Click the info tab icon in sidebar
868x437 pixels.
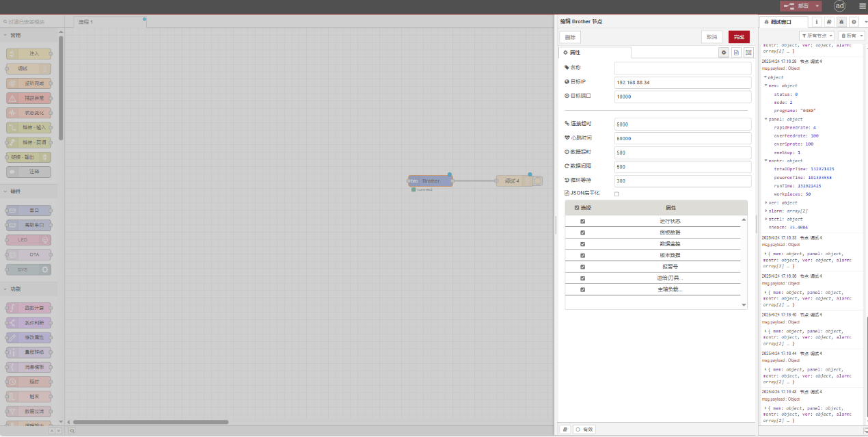817,22
